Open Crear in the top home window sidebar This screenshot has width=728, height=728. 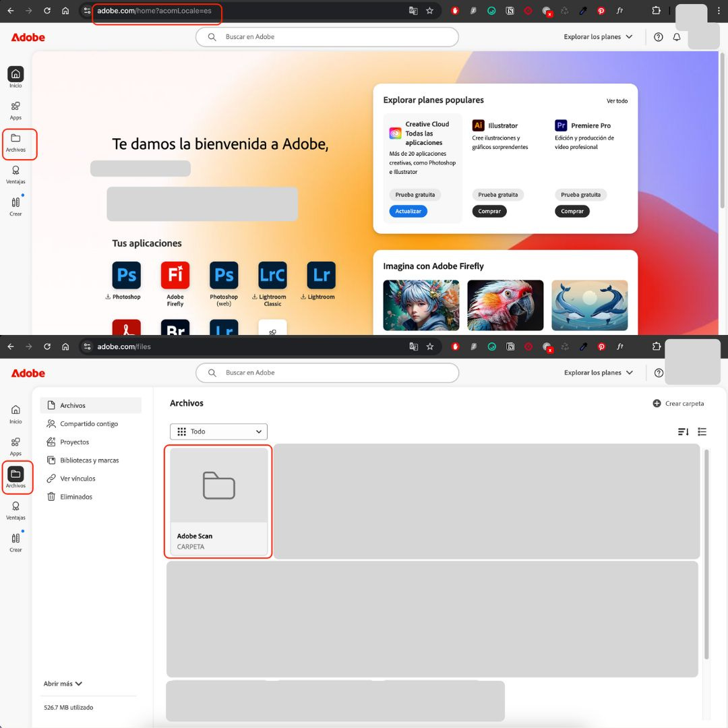pos(16,207)
